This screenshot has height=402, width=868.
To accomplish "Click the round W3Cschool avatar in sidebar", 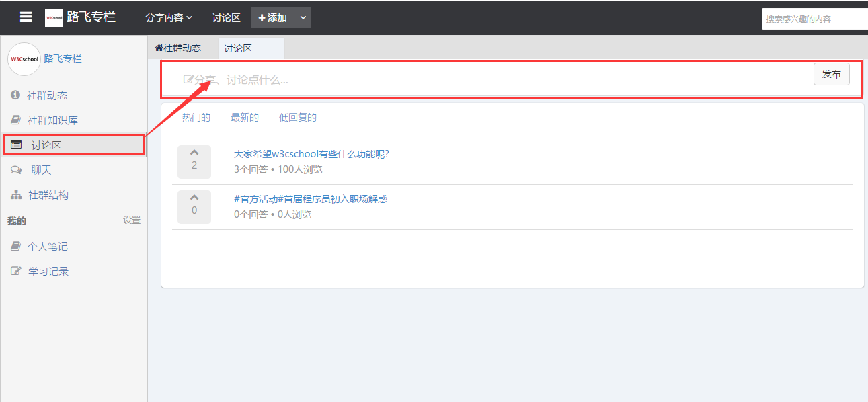I will click(24, 59).
